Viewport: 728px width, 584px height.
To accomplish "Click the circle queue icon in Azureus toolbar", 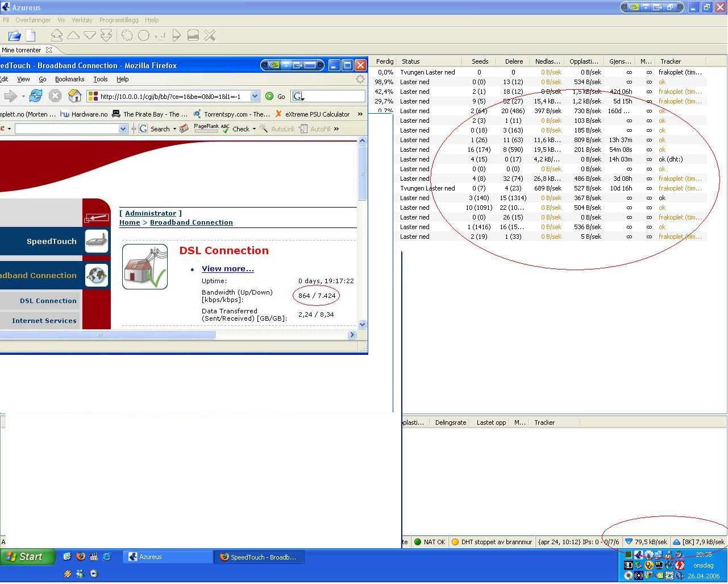I will click(x=144, y=36).
